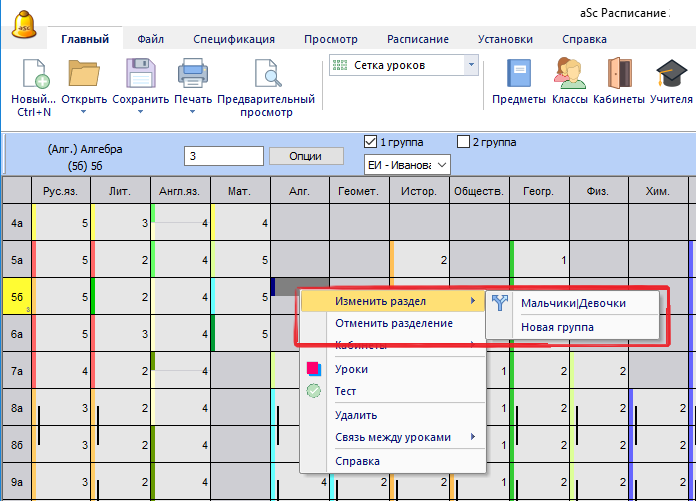The height and width of the screenshot is (501, 696).
Task: Uncheck the "1 группа" checkbox
Action: click(371, 141)
